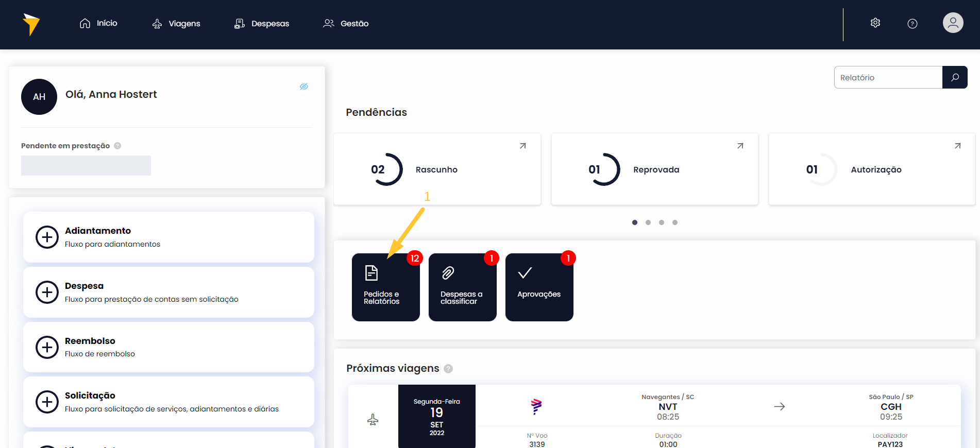This screenshot has height=448, width=980.
Task: Click the plus icon for Adiantamento
Action: 47,237
